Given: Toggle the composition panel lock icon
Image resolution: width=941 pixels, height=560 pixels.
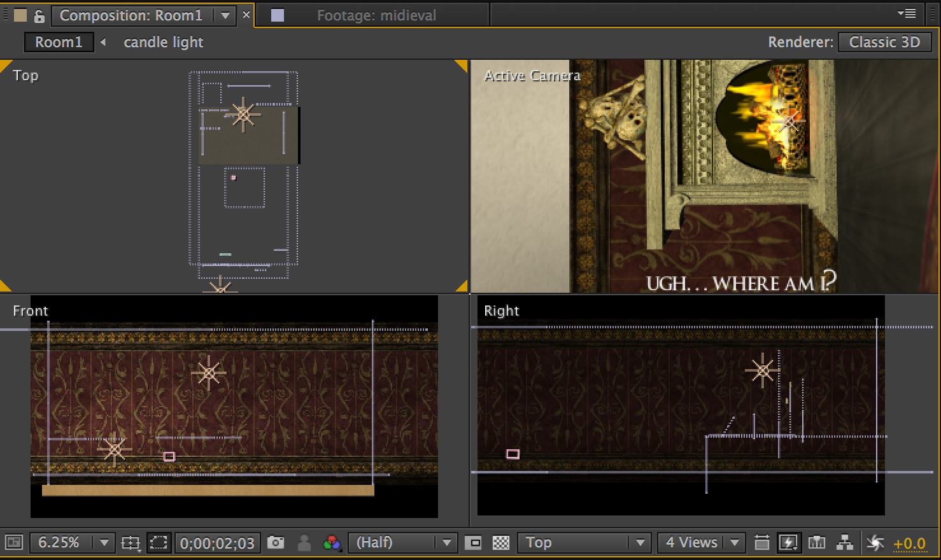Looking at the screenshot, I should [x=39, y=16].
